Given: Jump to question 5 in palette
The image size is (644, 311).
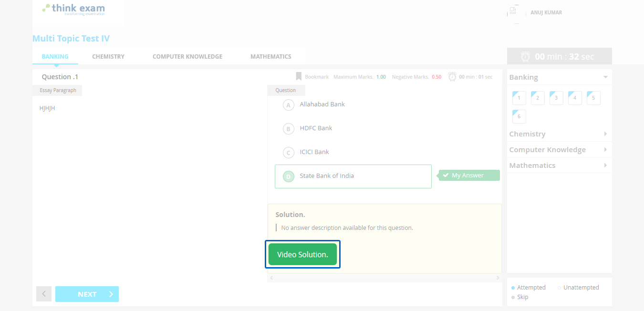Looking at the screenshot, I should pos(593,98).
